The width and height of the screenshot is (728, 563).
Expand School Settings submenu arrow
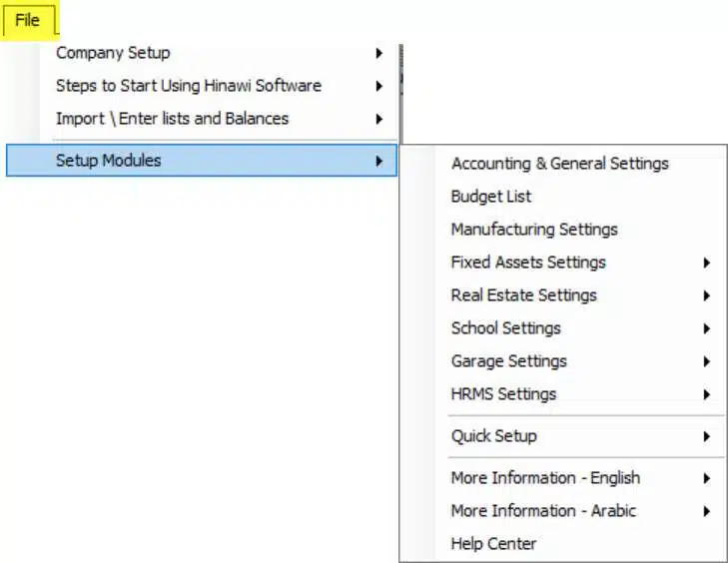point(706,328)
